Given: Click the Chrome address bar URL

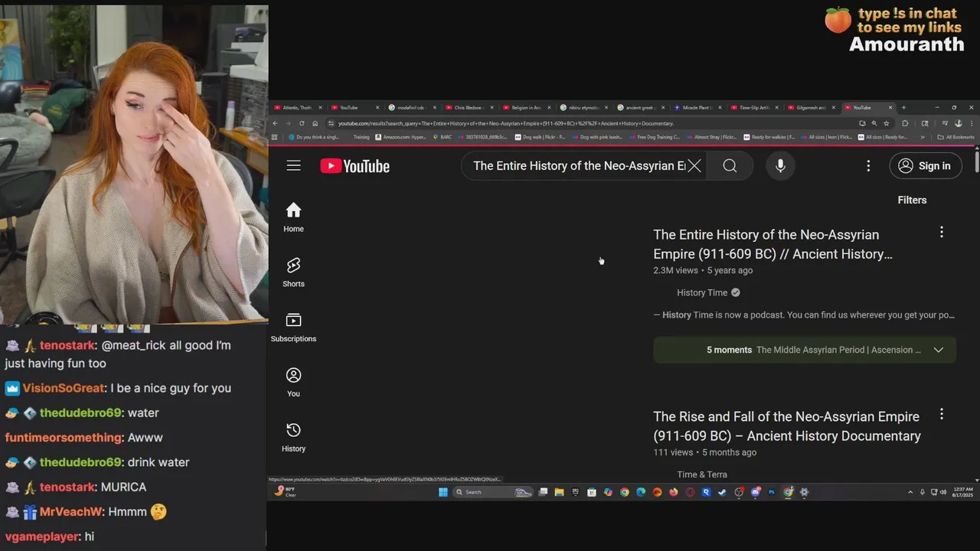Looking at the screenshot, I should point(505,123).
